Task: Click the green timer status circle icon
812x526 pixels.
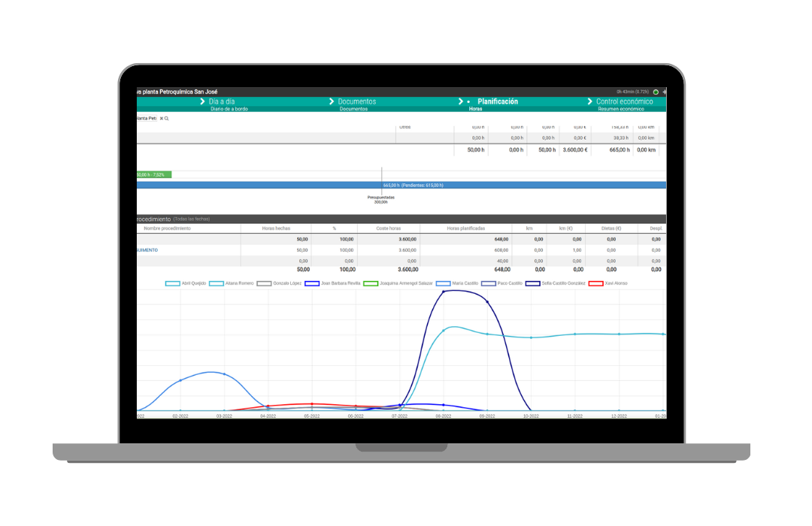Action: [x=656, y=92]
